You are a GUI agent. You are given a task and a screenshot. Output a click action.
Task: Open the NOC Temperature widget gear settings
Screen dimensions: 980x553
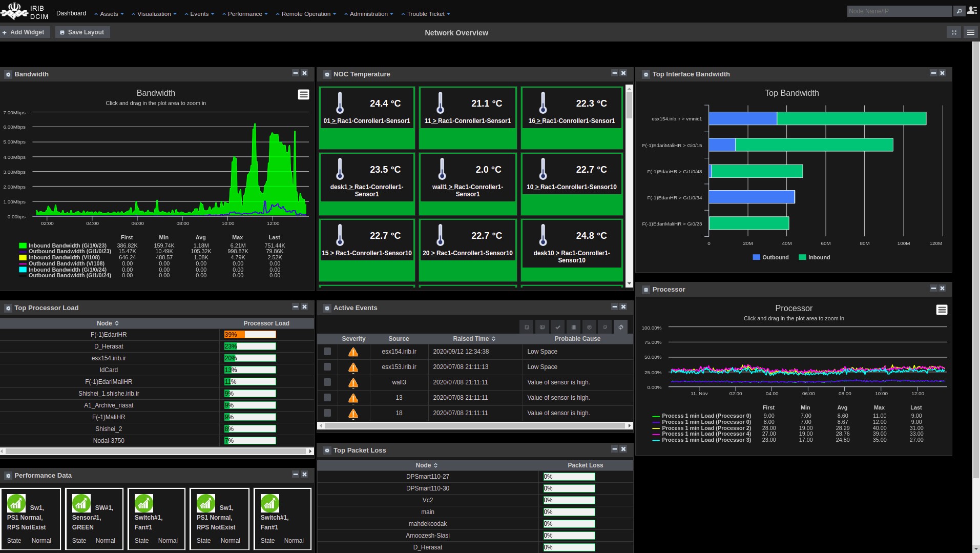point(327,74)
